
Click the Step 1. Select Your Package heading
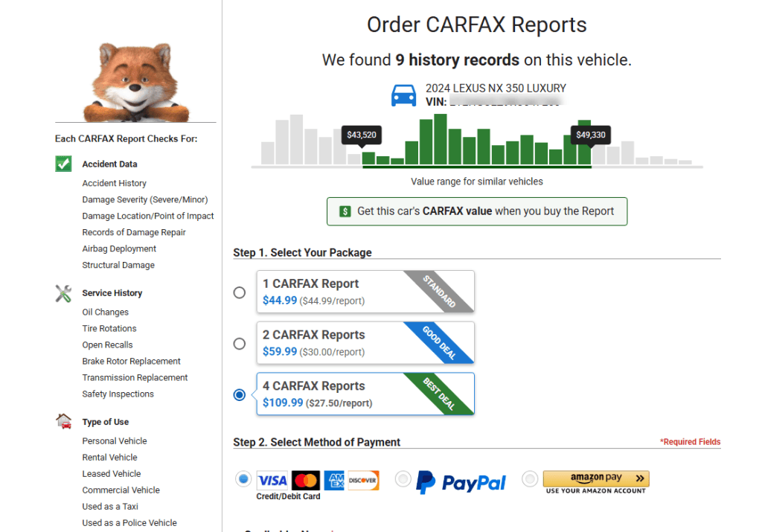point(302,253)
